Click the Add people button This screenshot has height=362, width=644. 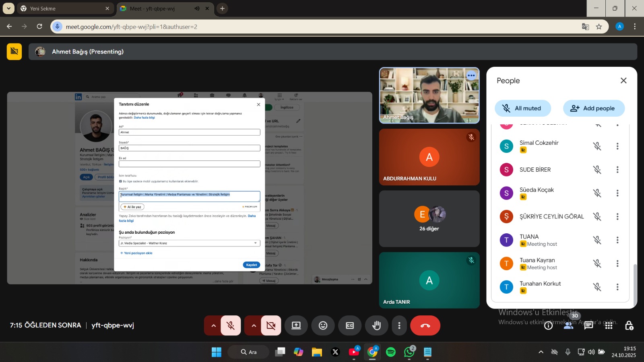(x=593, y=108)
